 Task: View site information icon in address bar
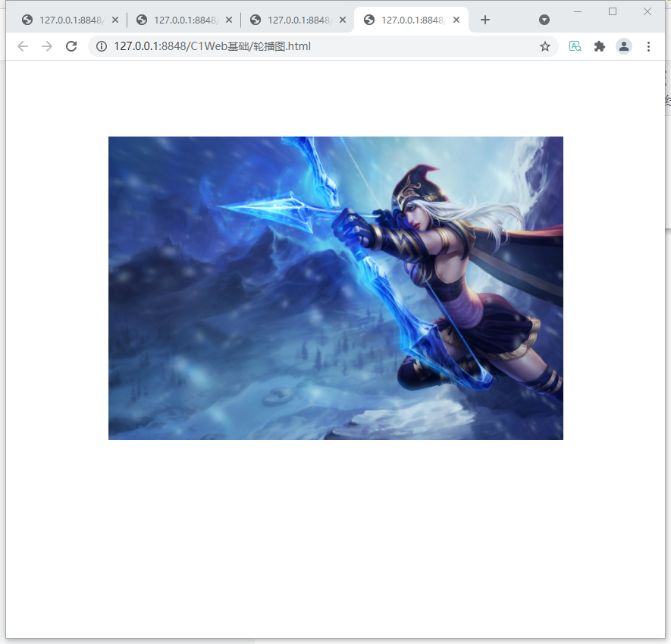pyautogui.click(x=102, y=46)
